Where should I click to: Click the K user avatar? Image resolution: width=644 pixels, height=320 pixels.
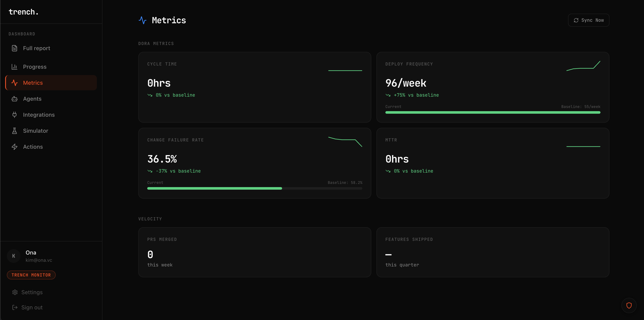(13, 256)
